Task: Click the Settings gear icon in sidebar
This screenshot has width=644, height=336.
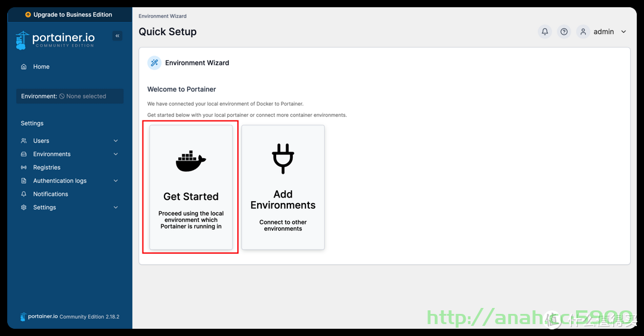Action: [24, 208]
